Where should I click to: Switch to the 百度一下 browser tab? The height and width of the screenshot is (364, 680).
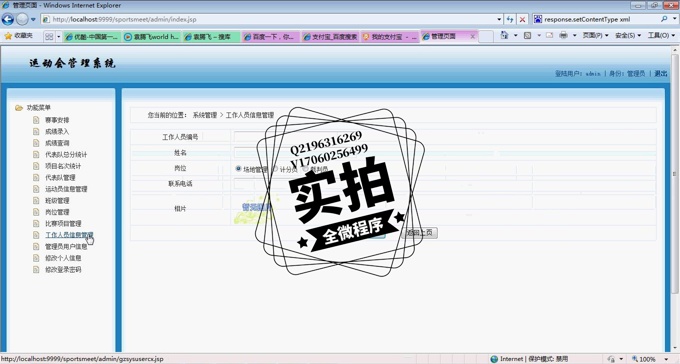click(270, 37)
